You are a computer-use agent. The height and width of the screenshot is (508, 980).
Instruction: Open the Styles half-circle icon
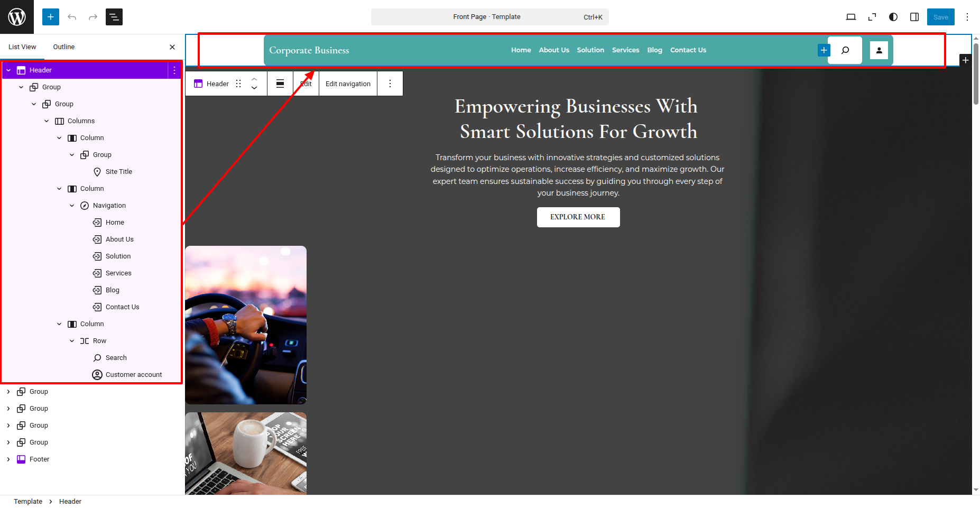click(x=893, y=17)
